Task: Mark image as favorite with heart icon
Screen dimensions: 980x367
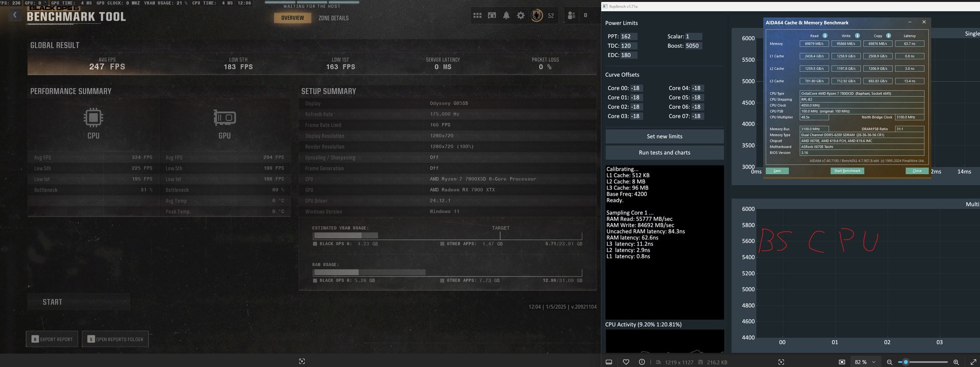Action: 626,362
